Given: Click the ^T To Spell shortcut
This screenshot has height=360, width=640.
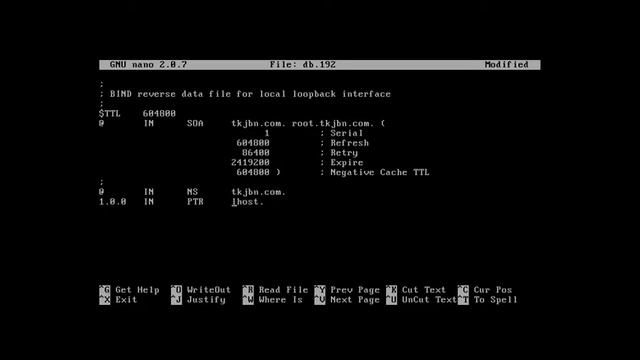Looking at the screenshot, I should point(488,300).
